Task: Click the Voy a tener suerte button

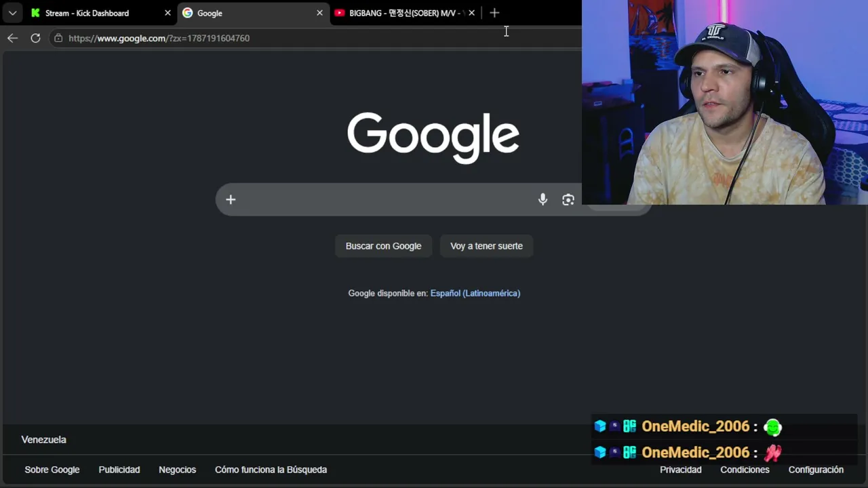Action: 486,246
